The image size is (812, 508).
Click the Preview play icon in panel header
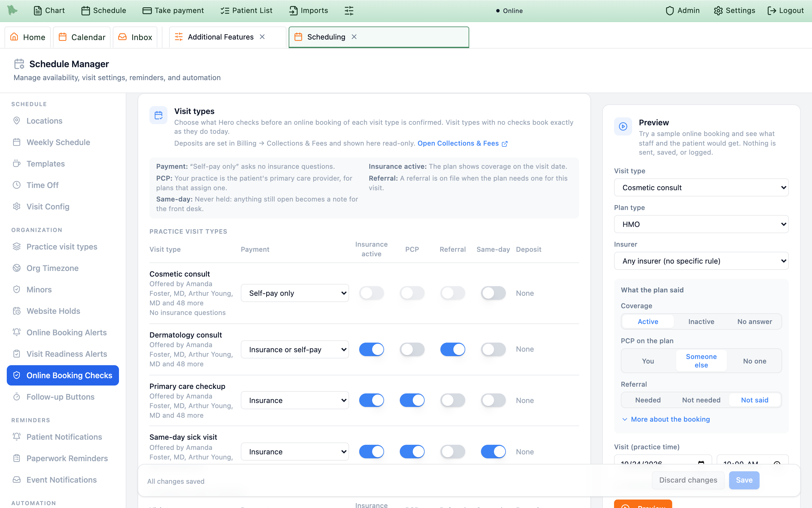[623, 126]
